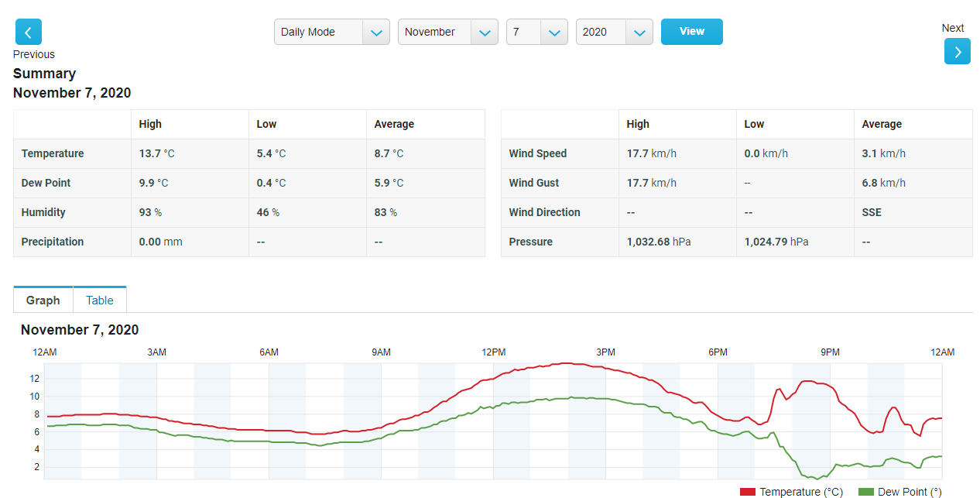Toggle Dew Point series via green legend swatch
The width and height of the screenshot is (980, 498).
866,492
